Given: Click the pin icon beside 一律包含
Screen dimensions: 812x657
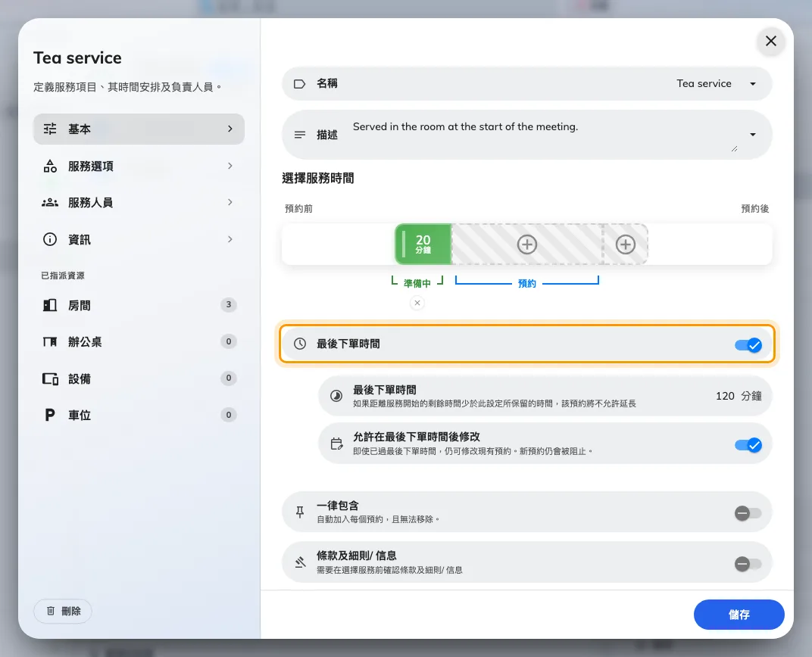Looking at the screenshot, I should (300, 512).
